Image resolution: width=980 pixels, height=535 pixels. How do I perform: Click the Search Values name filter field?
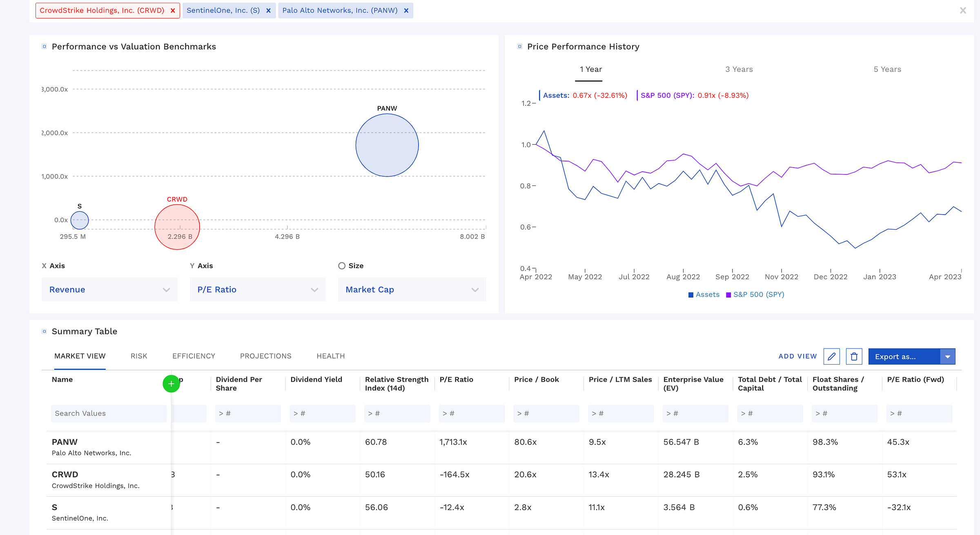109,414
